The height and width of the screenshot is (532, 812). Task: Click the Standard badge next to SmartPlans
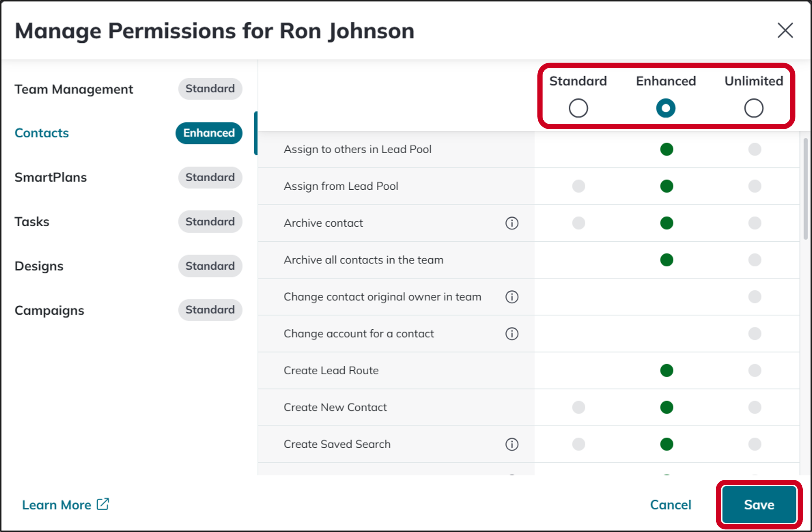[x=210, y=177]
